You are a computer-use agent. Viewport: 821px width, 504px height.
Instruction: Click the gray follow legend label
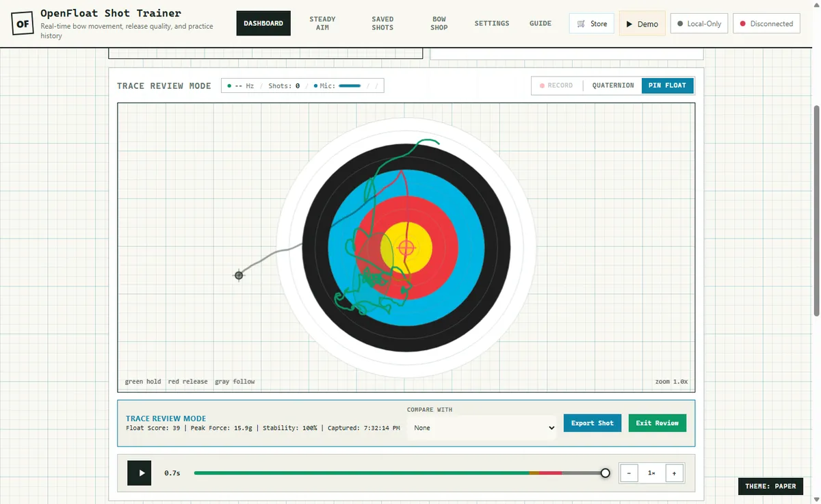click(x=235, y=382)
